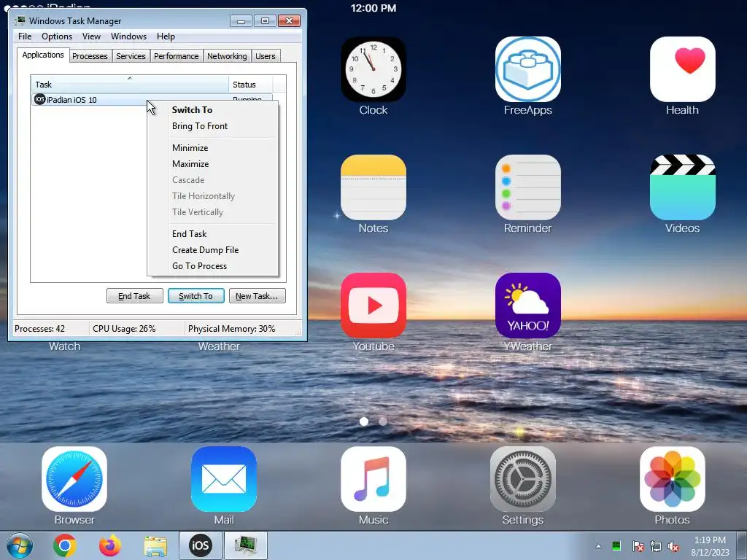Open the Reminder app
The height and width of the screenshot is (560, 747).
pos(528,187)
